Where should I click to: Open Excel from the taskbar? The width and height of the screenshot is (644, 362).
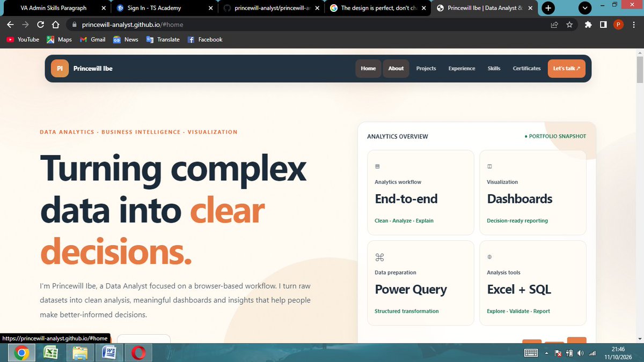(x=50, y=353)
